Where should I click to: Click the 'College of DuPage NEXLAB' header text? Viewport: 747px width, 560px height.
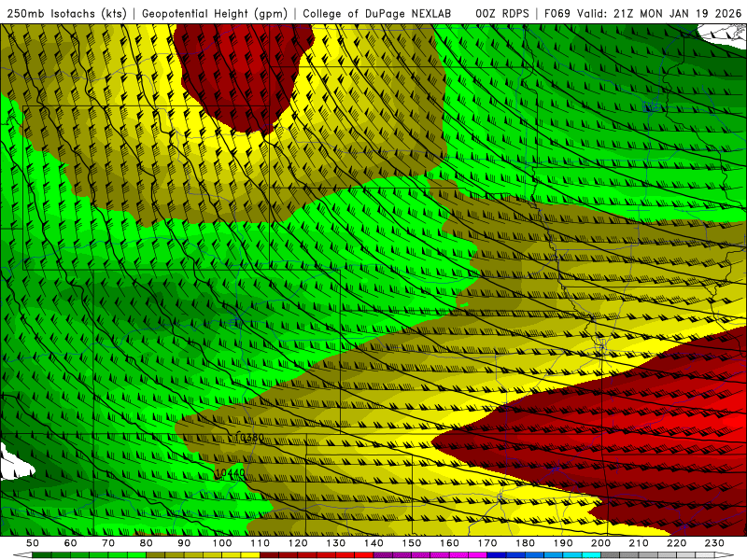(x=376, y=13)
